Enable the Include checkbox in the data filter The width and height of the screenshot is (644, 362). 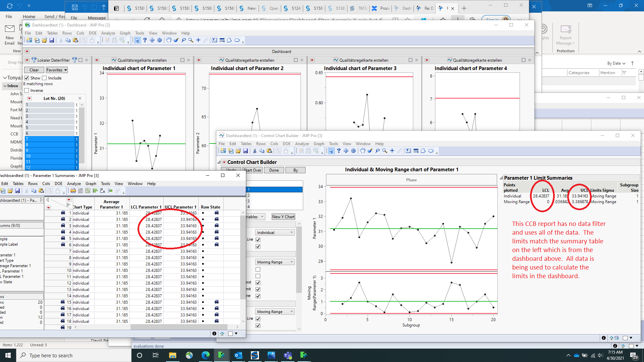pyautogui.click(x=44, y=78)
